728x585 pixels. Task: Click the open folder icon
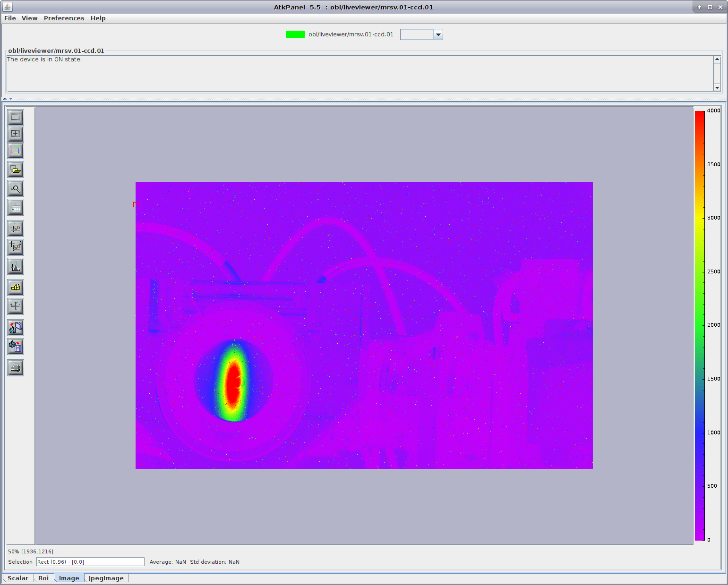coord(16,170)
